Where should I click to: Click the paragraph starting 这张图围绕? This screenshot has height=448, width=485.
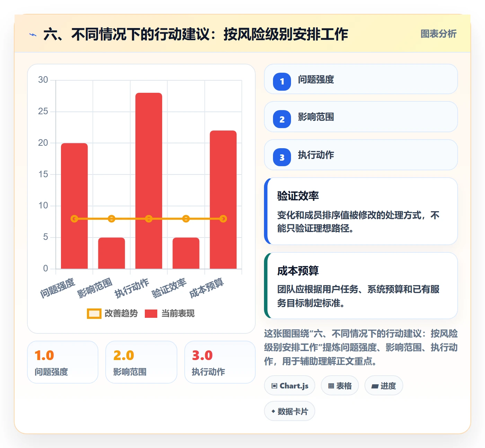pyautogui.click(x=361, y=347)
